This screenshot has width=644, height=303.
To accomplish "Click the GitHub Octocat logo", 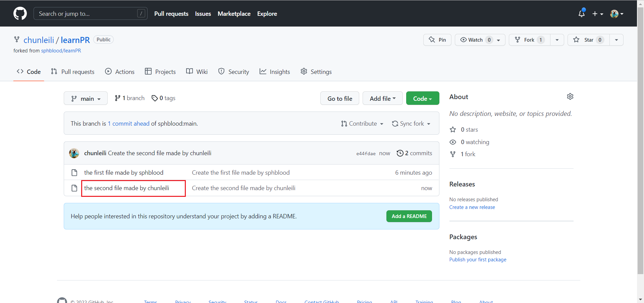I will pos(20,13).
